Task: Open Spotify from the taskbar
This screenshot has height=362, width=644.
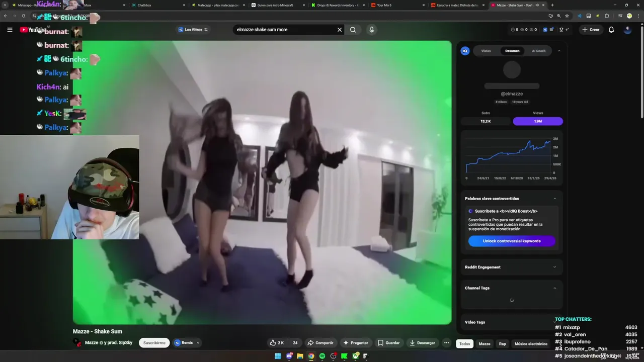Action: click(322, 356)
